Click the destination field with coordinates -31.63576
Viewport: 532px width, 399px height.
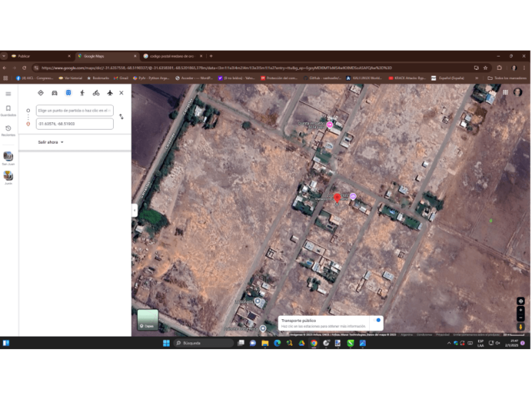[x=75, y=124]
